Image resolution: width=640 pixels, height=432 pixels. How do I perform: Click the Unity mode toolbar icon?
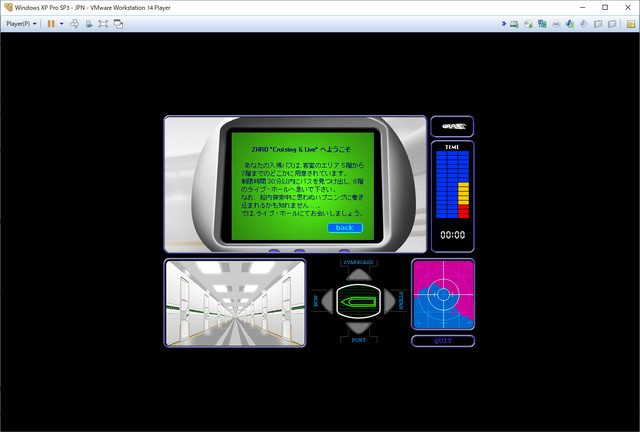89,24
